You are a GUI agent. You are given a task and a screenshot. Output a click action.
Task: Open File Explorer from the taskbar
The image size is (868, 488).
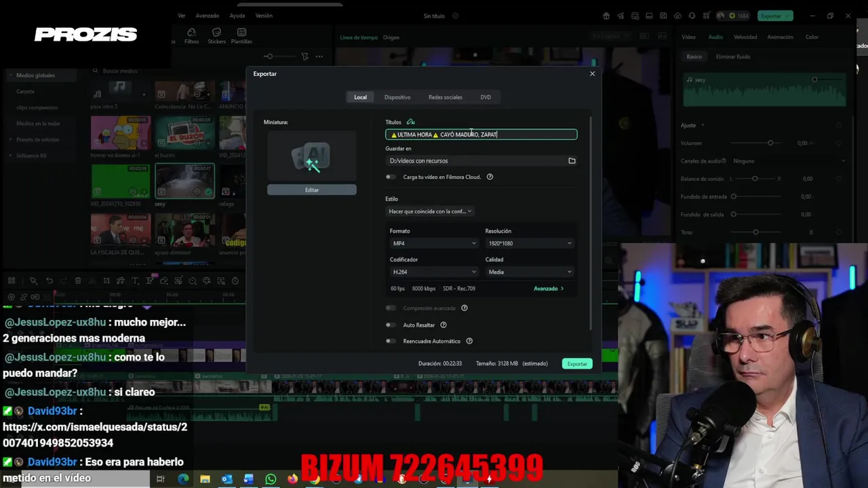tap(205, 479)
